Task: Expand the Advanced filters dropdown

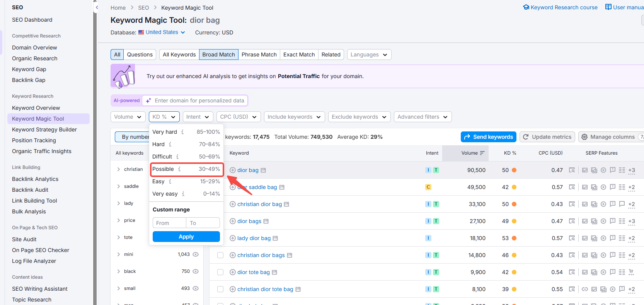Action: coord(423,117)
